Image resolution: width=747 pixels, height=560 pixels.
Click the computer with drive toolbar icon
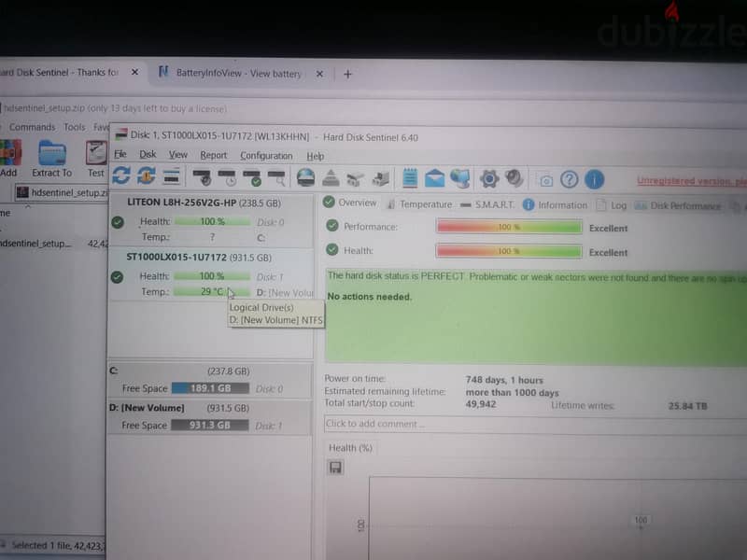click(x=381, y=178)
